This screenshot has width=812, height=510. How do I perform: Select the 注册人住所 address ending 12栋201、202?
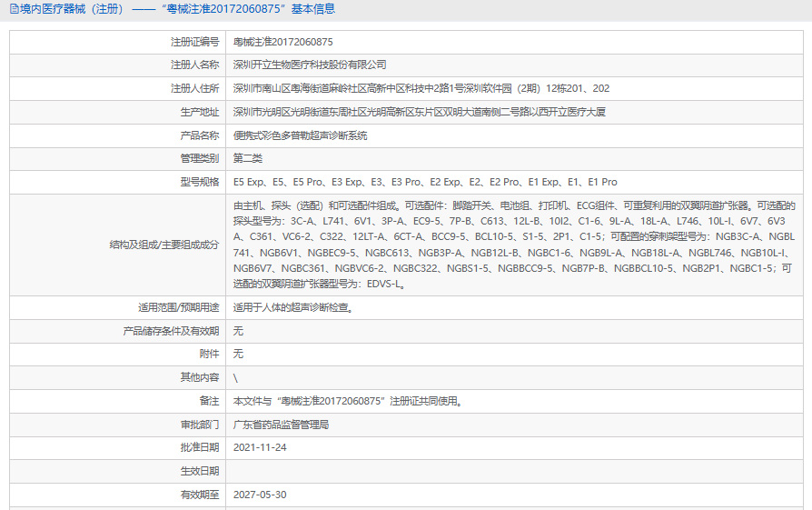click(x=421, y=88)
